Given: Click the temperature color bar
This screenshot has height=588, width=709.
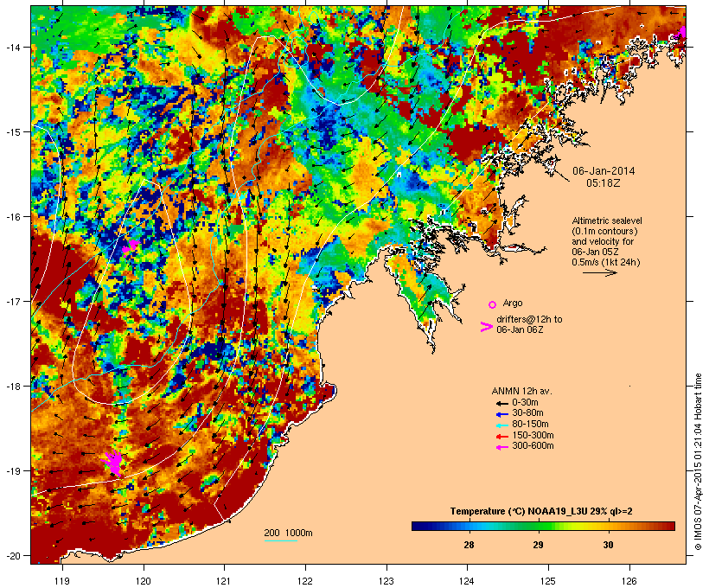Looking at the screenshot, I should click(x=543, y=526).
